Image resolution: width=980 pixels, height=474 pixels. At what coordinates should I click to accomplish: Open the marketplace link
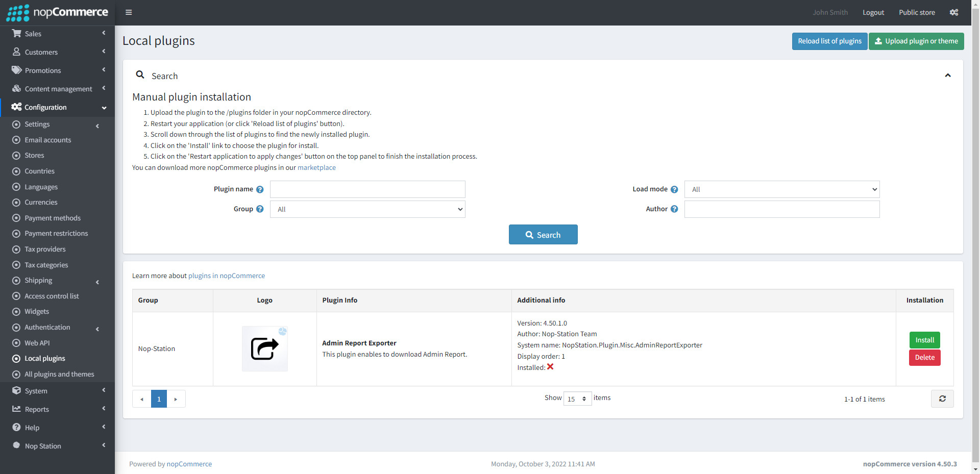click(316, 168)
